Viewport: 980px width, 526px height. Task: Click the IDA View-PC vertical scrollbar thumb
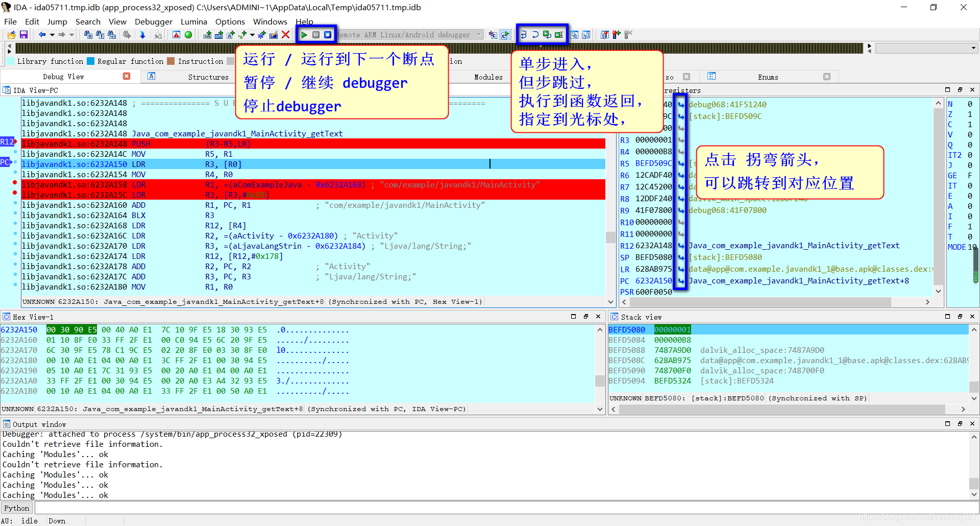point(610,237)
